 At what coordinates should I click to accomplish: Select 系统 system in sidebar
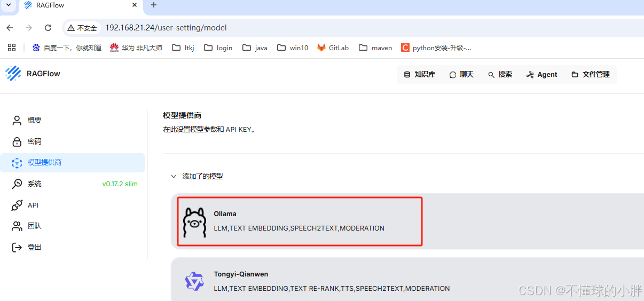73,184
